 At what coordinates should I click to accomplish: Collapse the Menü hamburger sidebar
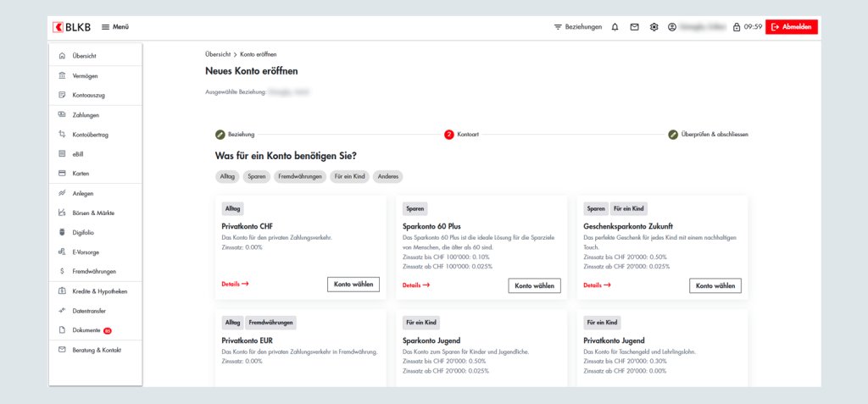(x=115, y=27)
